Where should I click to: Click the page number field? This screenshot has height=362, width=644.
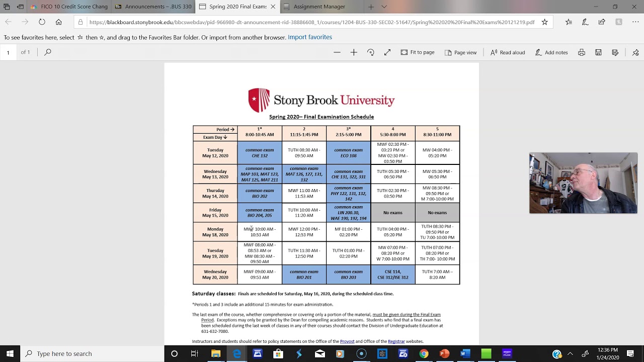tap(8, 52)
